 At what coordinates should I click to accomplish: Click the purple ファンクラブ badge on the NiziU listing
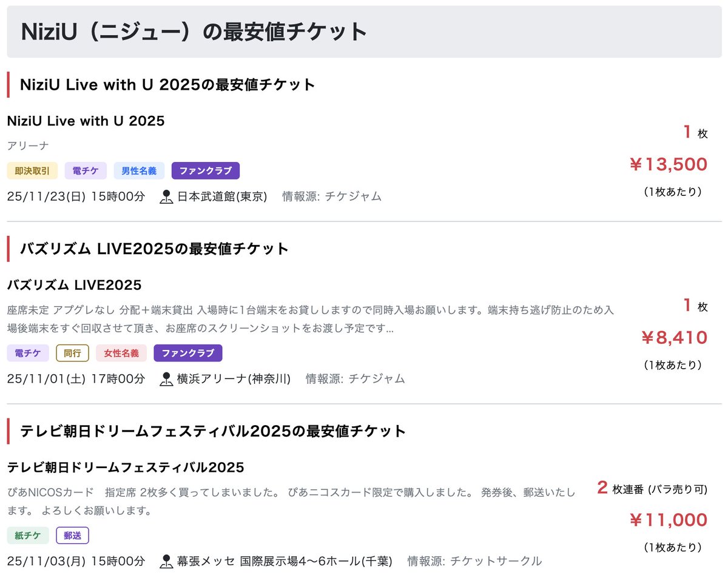pos(206,170)
